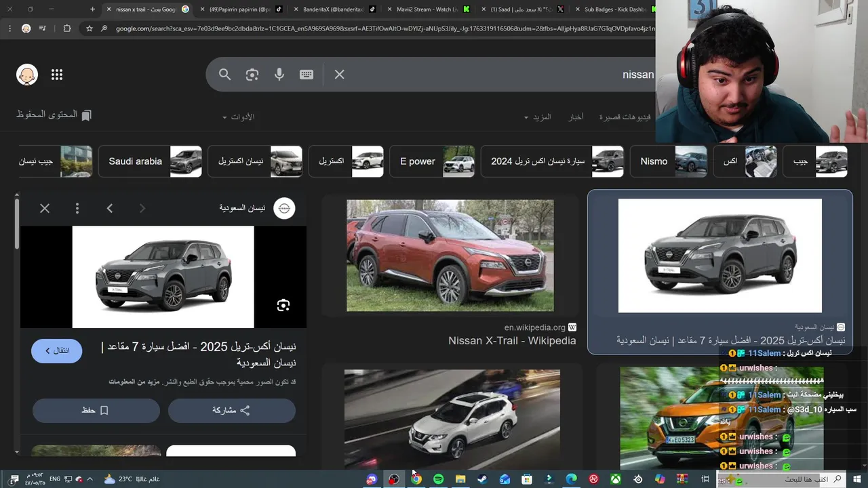Filter by the Nismo chip

[x=668, y=161]
